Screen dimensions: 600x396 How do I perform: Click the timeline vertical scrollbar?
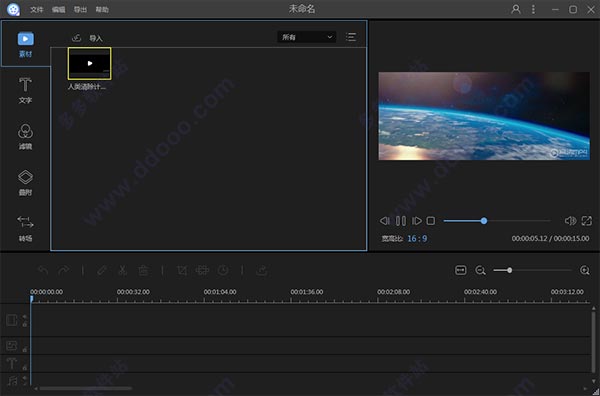(593, 342)
